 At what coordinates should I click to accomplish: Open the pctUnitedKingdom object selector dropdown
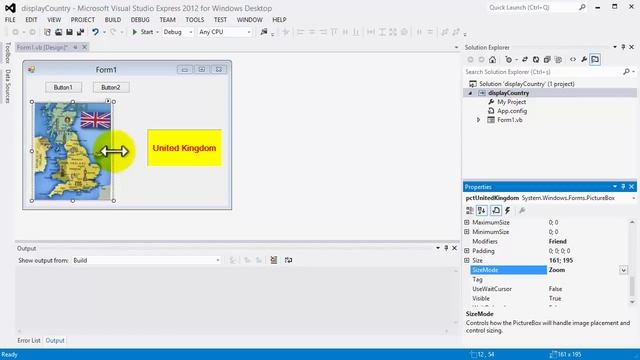[x=633, y=198]
